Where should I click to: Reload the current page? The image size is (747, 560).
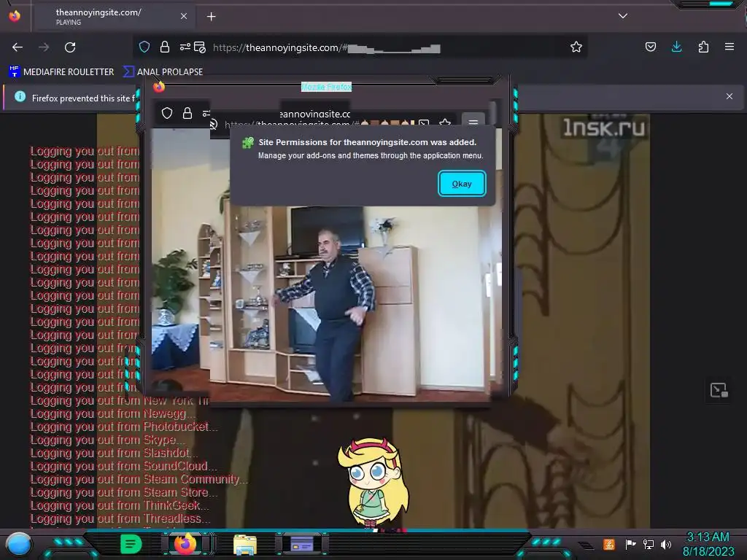pyautogui.click(x=70, y=47)
